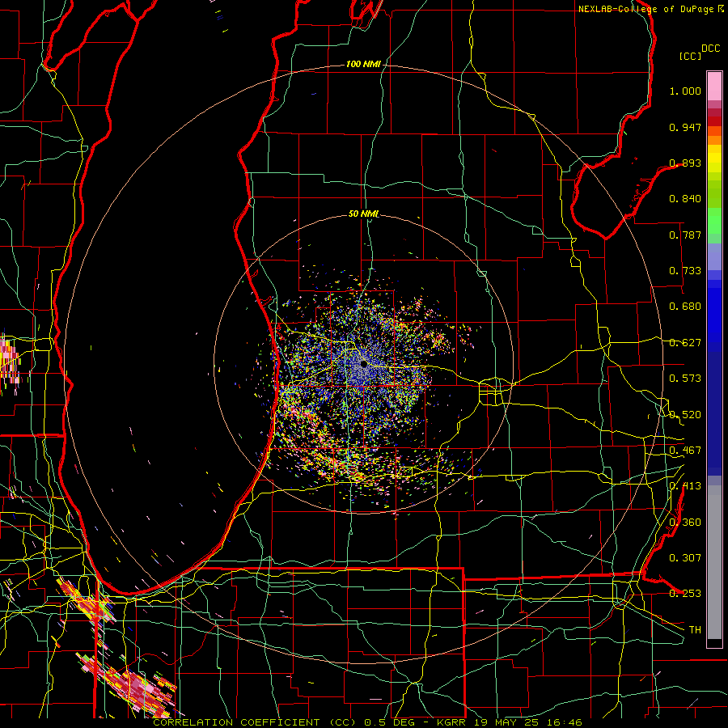This screenshot has width=728, height=728.
Task: Click the [CC] units label above the color scale
Action: 690,56
